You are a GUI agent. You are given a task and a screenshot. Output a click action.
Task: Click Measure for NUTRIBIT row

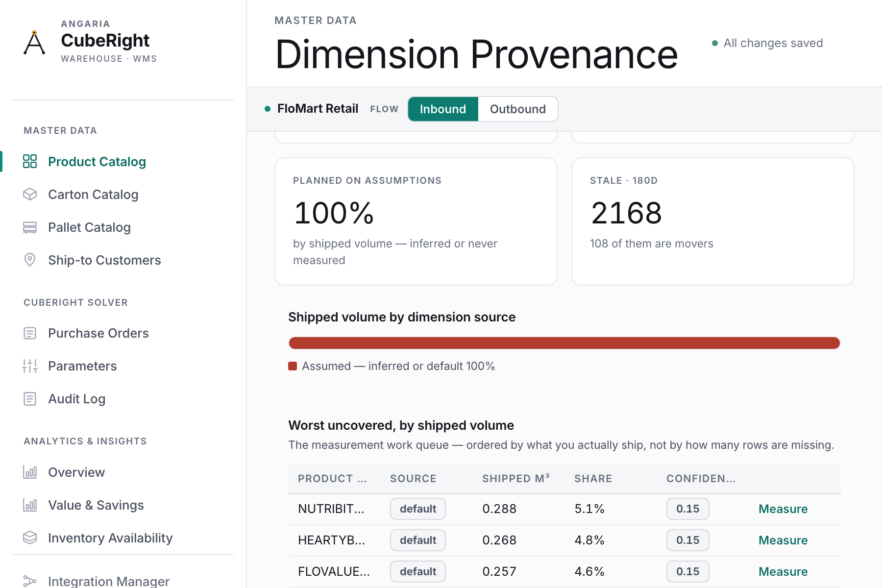[x=783, y=509]
